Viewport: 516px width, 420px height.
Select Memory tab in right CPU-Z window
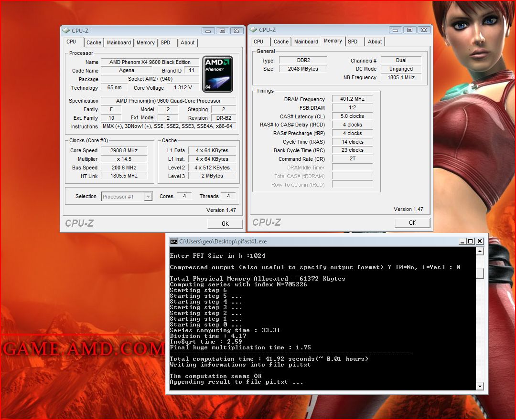[x=333, y=41]
